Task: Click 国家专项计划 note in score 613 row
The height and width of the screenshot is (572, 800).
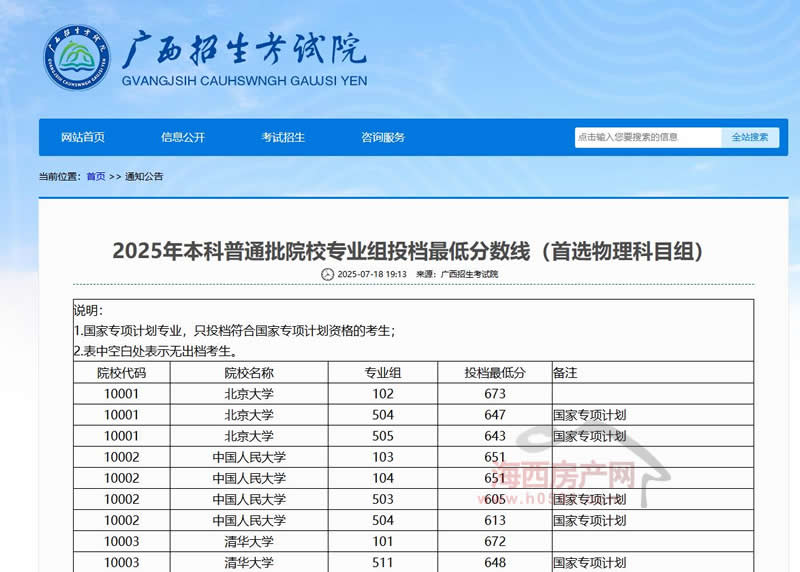Action: point(590,520)
